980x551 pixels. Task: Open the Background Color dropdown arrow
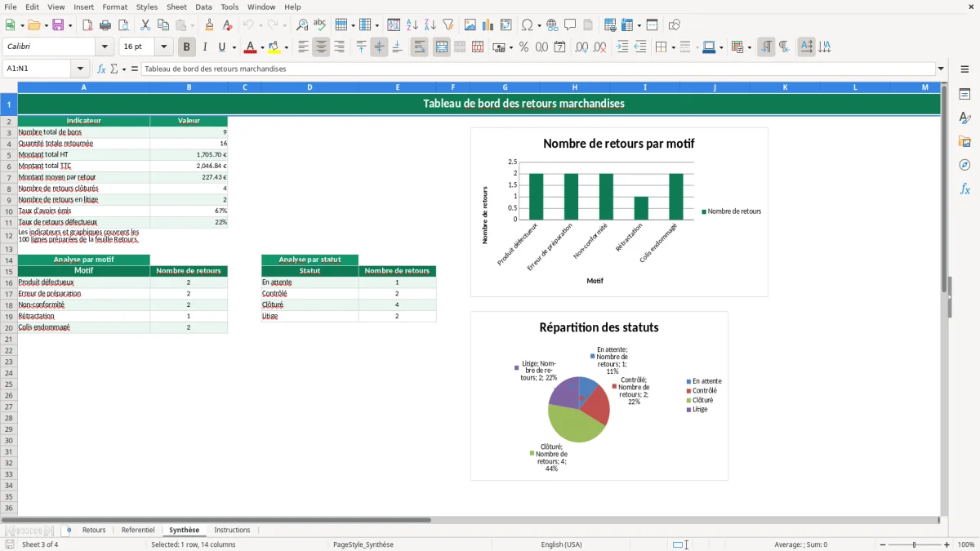tap(286, 47)
